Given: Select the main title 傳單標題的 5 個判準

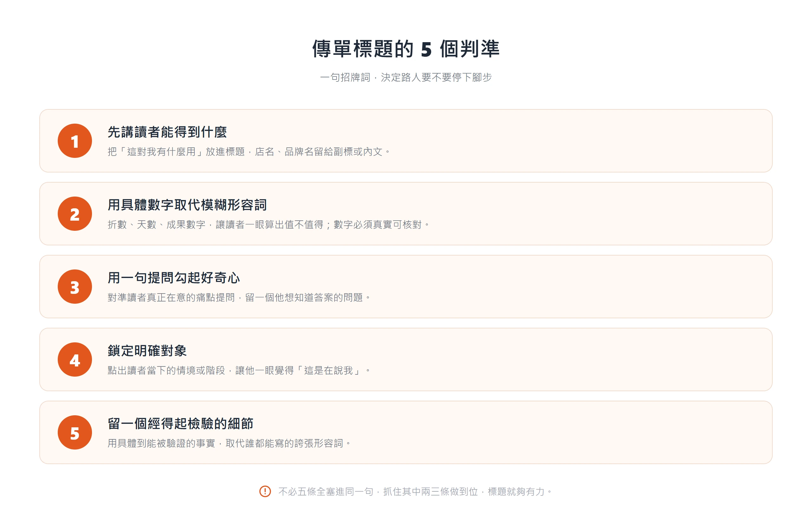Looking at the screenshot, I should (x=406, y=49).
